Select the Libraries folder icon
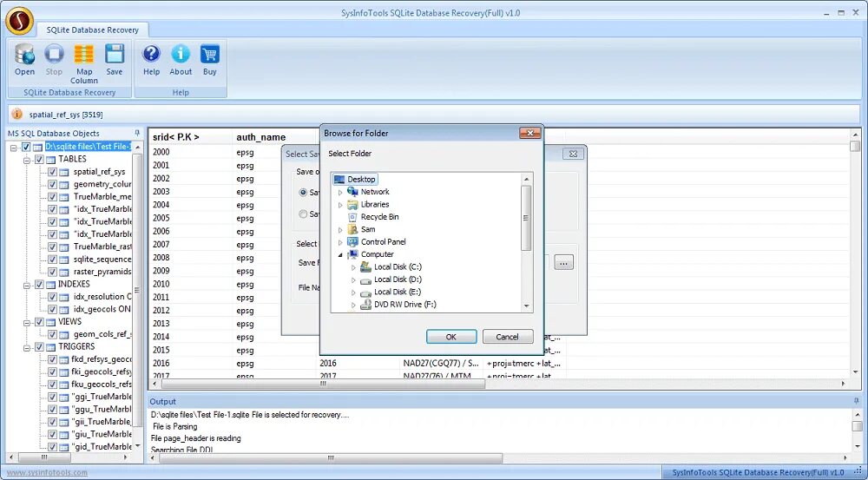 [352, 204]
